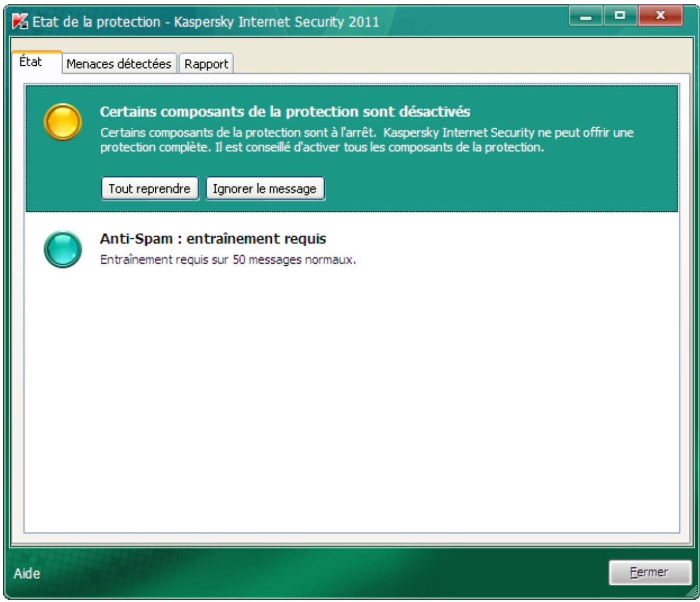Click the green Anti-Spam status indicator
This screenshot has width=700, height=602.
click(x=63, y=249)
